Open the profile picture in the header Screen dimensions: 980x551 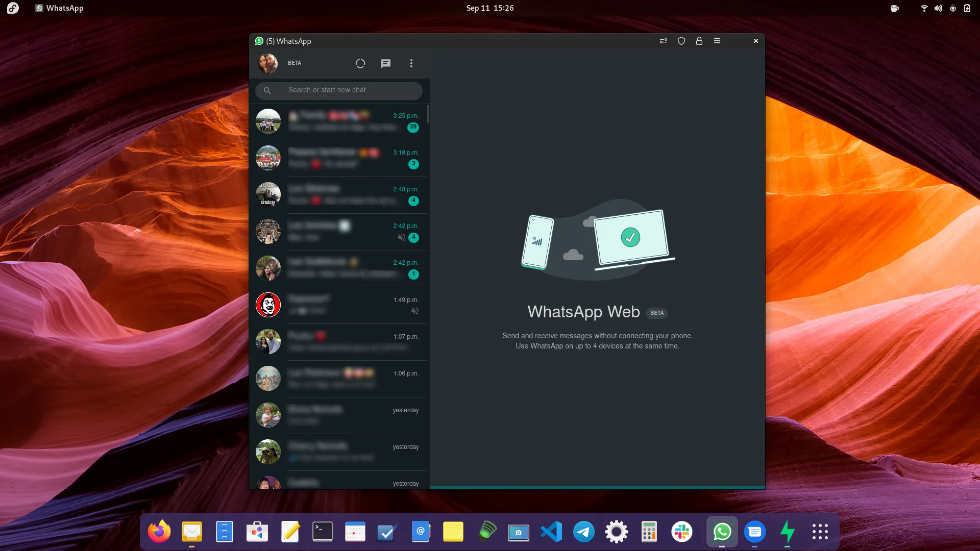(268, 63)
